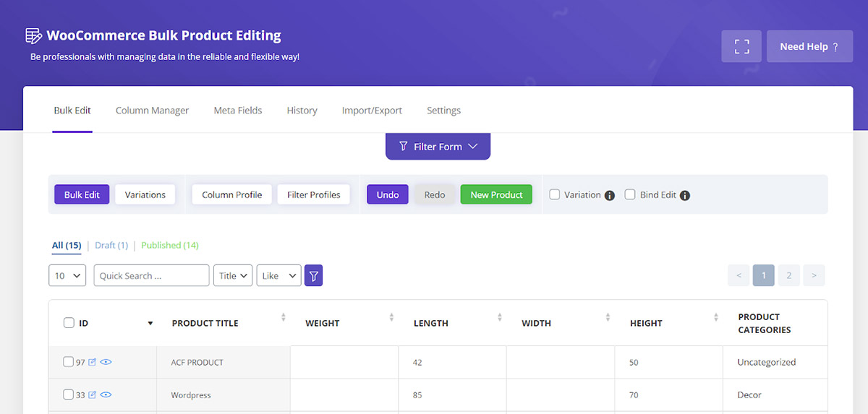Click Uncategorized category cell
The image size is (868, 414).
pyautogui.click(x=775, y=362)
